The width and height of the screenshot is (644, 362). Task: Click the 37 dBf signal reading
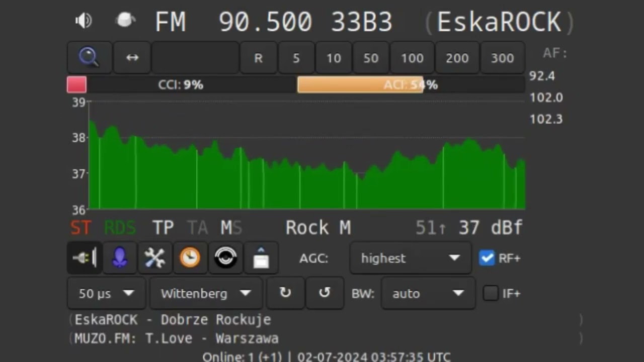(491, 228)
